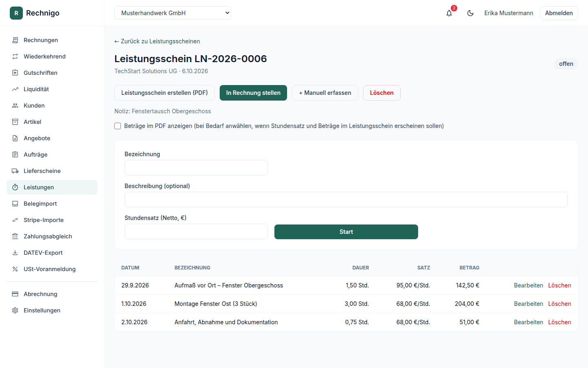The width and height of the screenshot is (588, 368).
Task: Navigate to Einstellungen
Action: (x=52, y=310)
